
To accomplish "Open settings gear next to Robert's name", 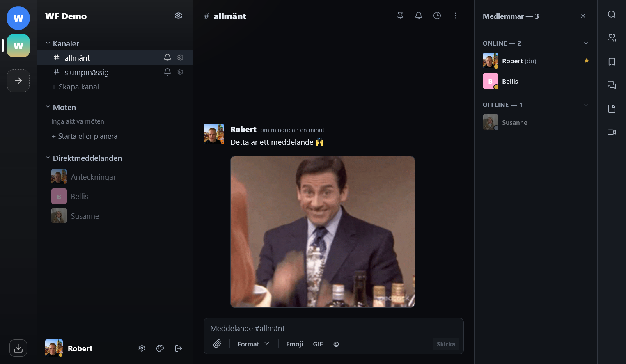I will point(142,348).
